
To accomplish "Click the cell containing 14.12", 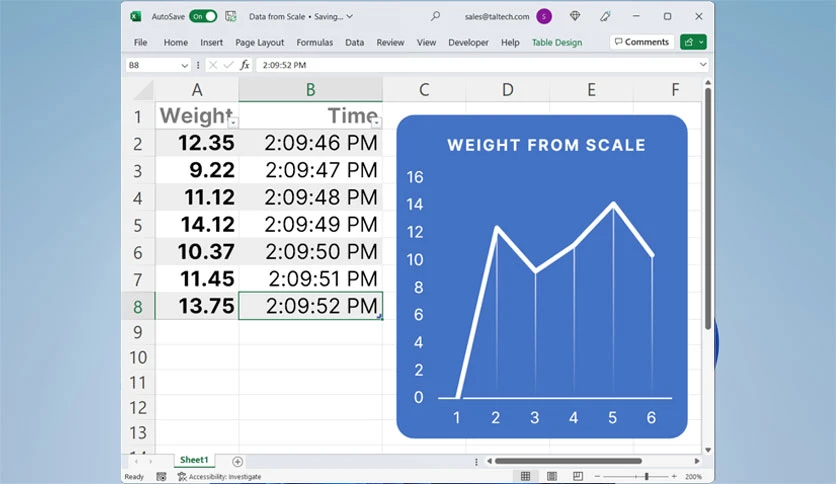I will click(x=197, y=224).
